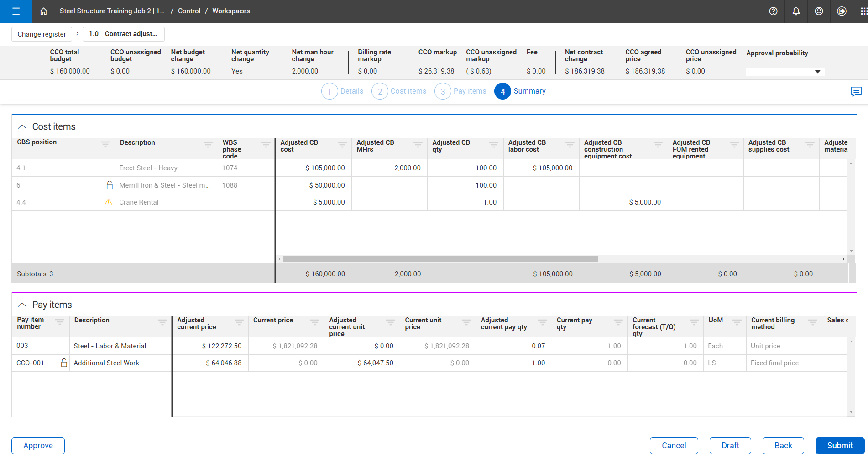Open the help question mark icon
Image resolution: width=868 pixels, height=463 pixels.
click(x=773, y=11)
